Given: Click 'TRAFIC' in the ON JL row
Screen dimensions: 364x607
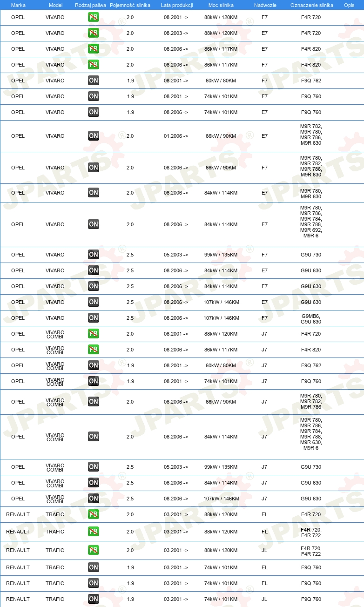Looking at the screenshot, I should pos(55,599).
